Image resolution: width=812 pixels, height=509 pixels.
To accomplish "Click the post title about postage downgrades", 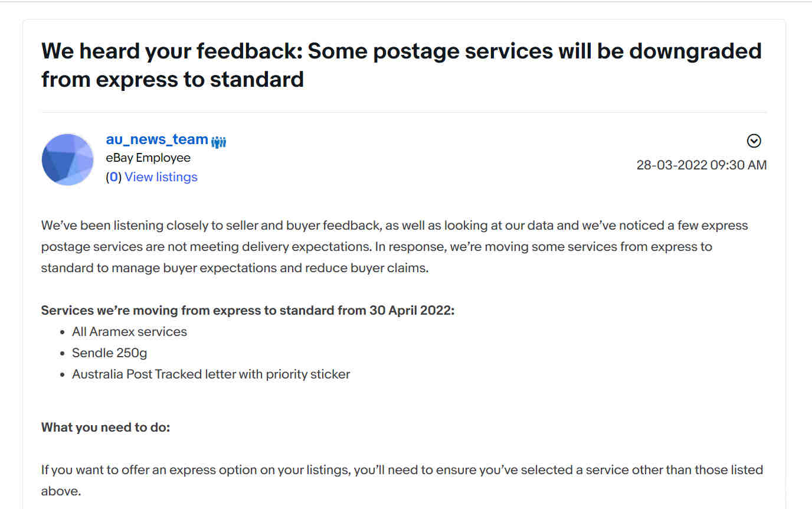I will (401, 65).
